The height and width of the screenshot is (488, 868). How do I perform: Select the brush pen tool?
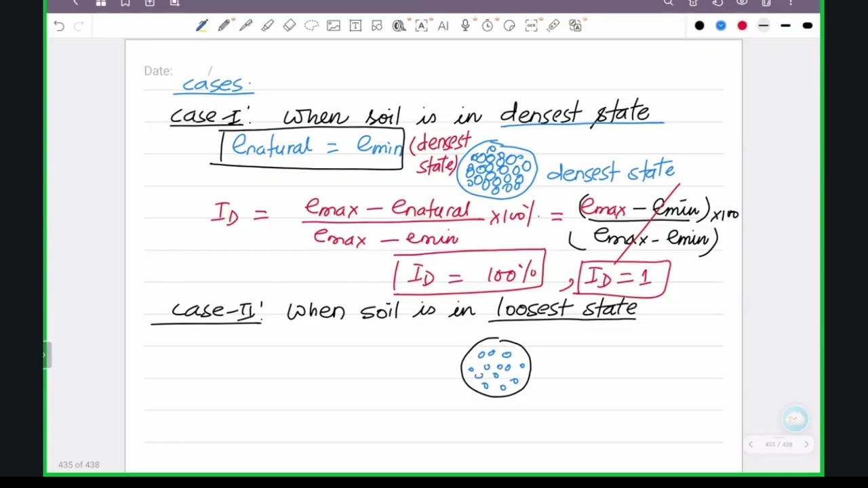click(245, 26)
